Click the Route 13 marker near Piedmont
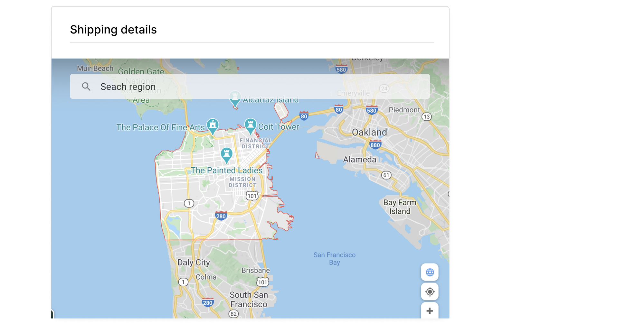The height and width of the screenshot is (324, 644). [426, 116]
